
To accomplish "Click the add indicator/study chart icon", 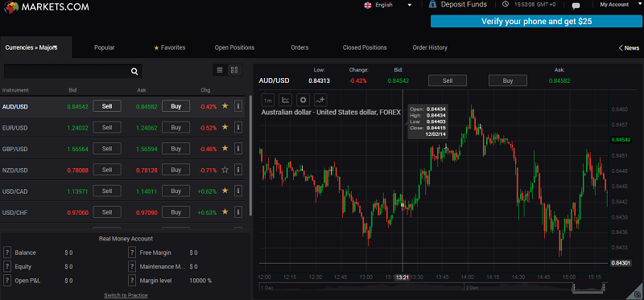I will (320, 100).
